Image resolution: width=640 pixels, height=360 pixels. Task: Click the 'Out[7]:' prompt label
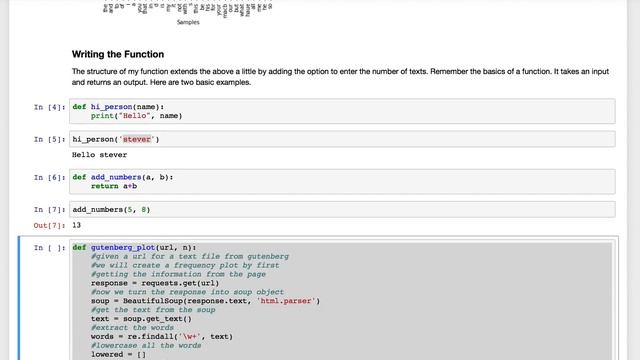tap(49, 225)
